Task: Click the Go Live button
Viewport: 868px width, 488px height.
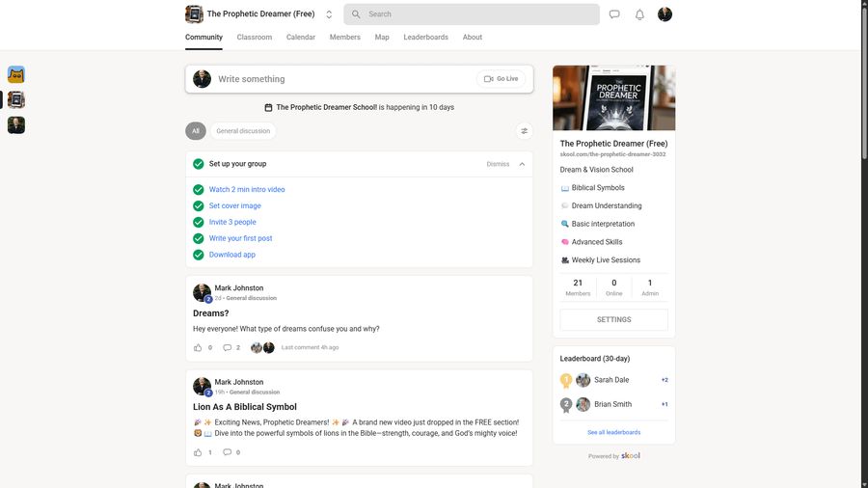Action: 501,79
